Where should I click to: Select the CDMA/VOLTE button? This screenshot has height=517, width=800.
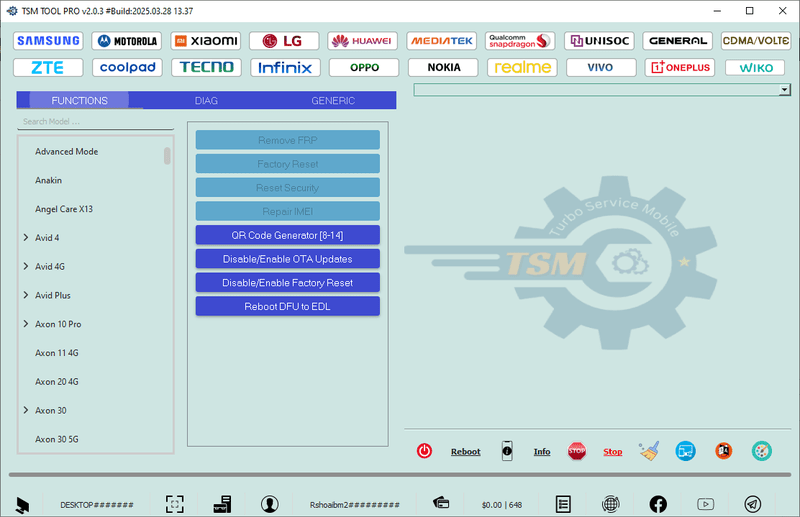coord(756,41)
